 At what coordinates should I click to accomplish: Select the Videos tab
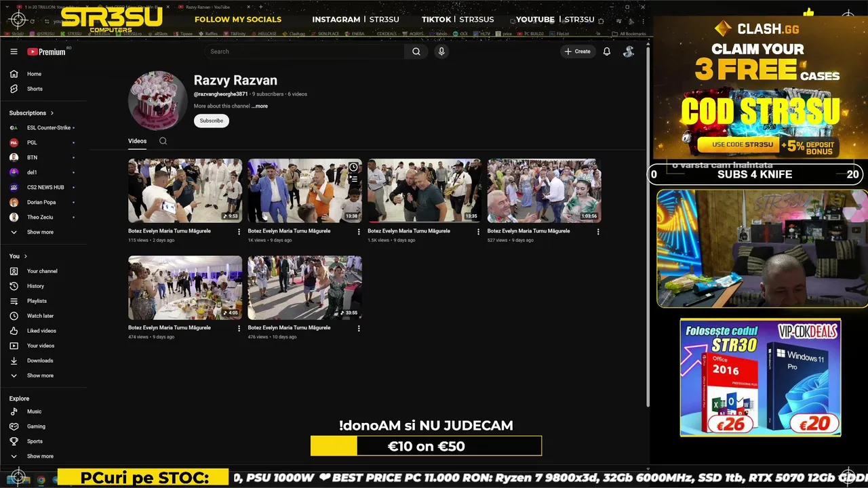[137, 141]
